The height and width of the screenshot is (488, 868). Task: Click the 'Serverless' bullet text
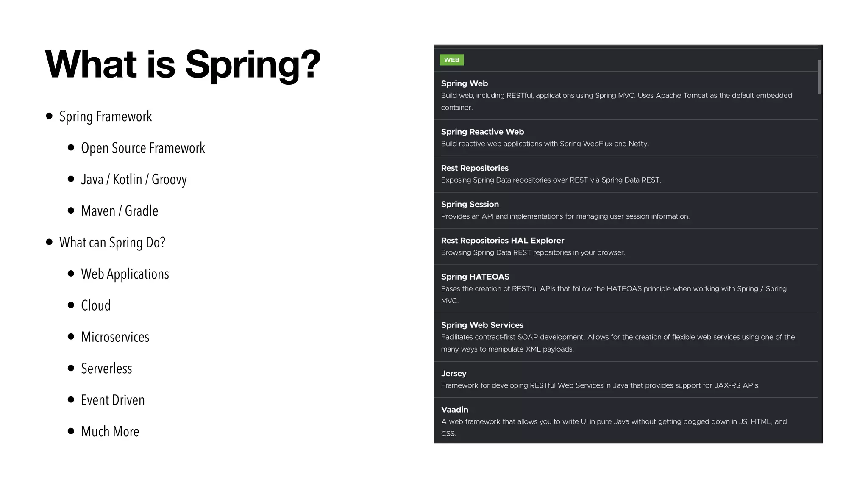(106, 369)
